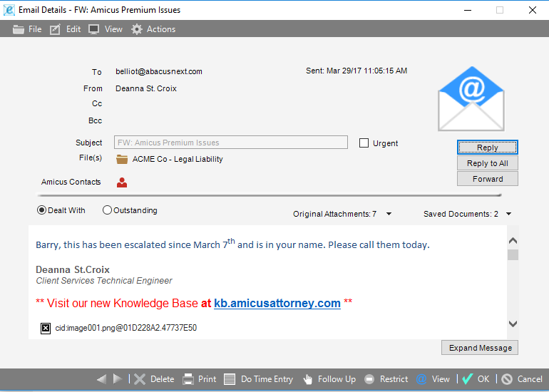Image resolution: width=549 pixels, height=392 pixels.
Task: Click the Follow Up label
Action: click(x=337, y=379)
